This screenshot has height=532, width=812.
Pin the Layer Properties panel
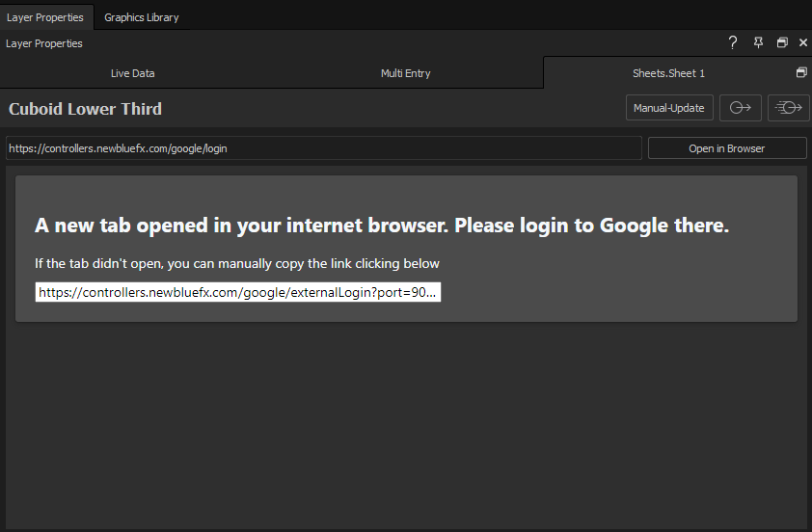coord(758,43)
